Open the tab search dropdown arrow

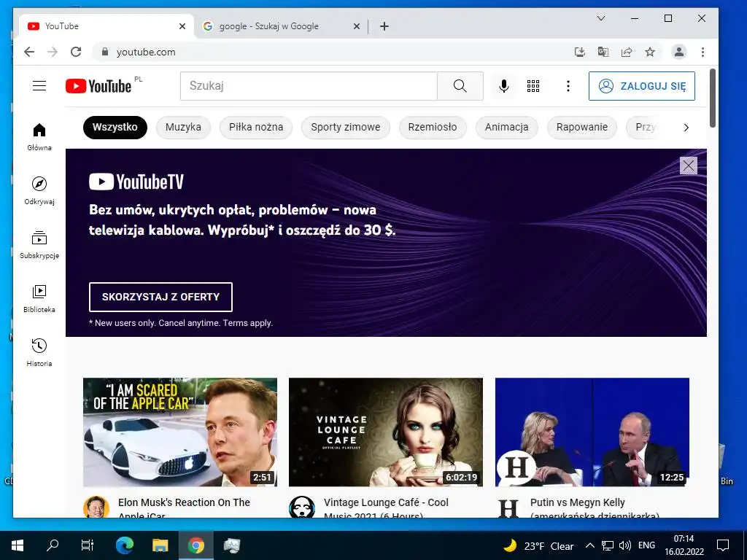(x=601, y=18)
